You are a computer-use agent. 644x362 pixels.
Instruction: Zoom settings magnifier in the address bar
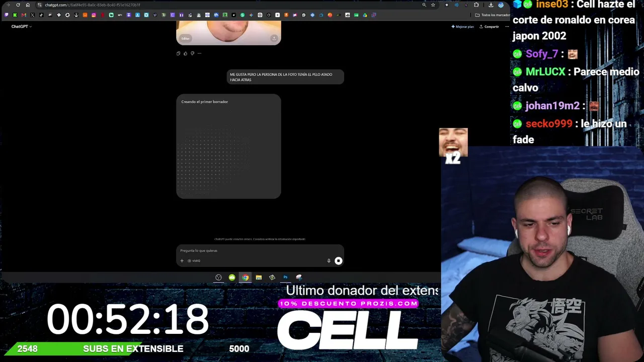click(x=424, y=5)
